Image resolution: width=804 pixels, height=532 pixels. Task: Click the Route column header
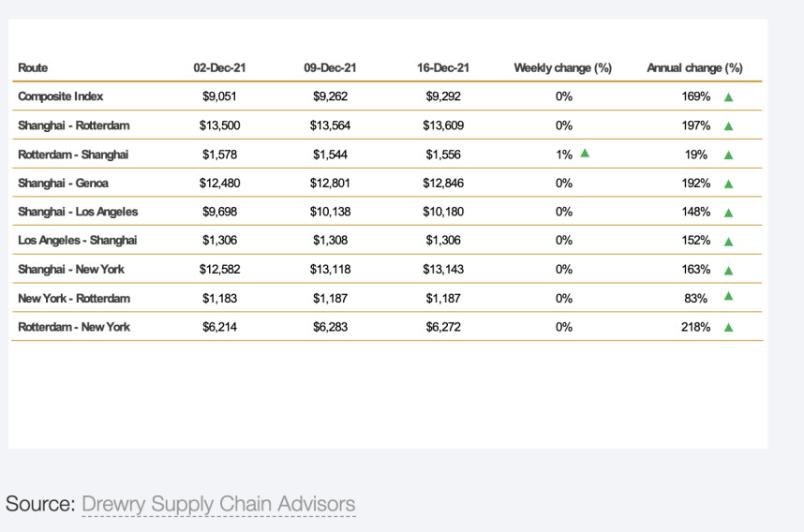point(33,67)
